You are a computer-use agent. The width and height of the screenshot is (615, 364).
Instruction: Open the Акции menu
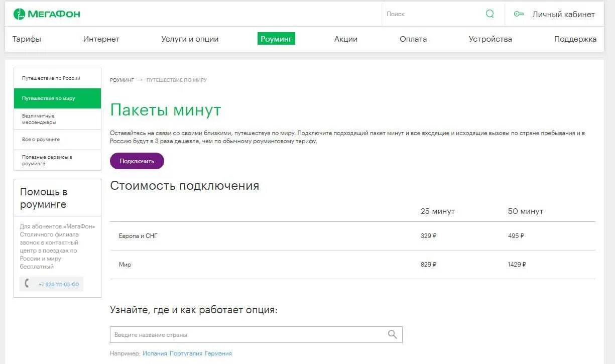click(346, 39)
